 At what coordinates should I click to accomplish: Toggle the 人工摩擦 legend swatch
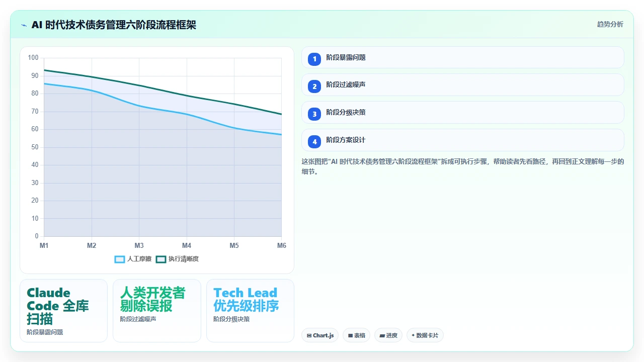coord(120,259)
